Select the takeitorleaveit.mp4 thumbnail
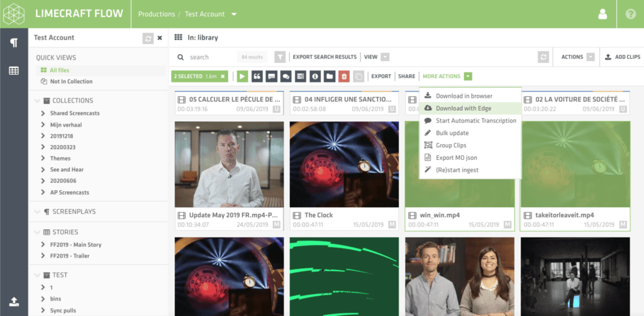 click(575, 164)
